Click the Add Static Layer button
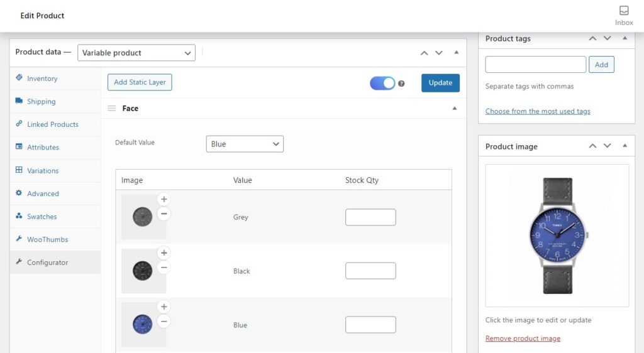The height and width of the screenshot is (353, 644). 140,82
